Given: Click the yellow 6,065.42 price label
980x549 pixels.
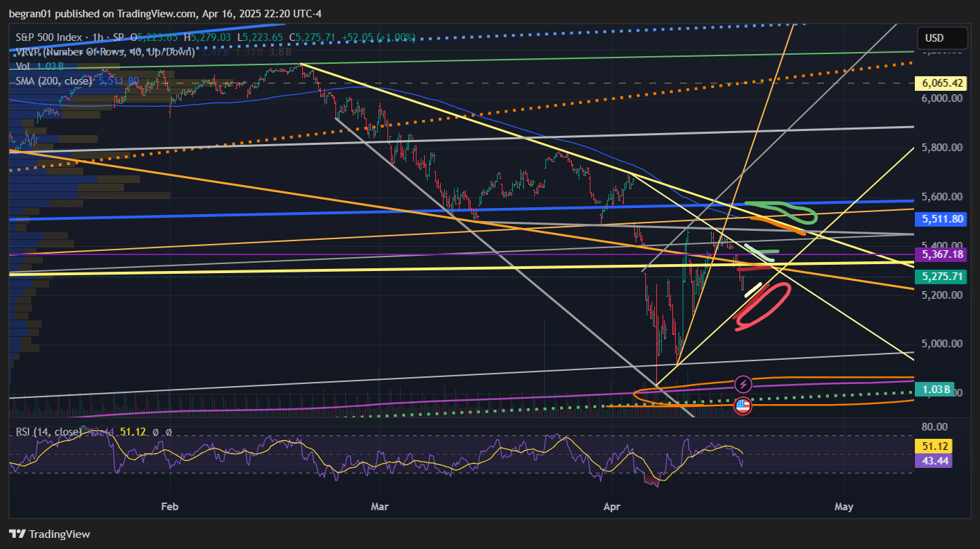Looking at the screenshot, I should click(x=939, y=83).
